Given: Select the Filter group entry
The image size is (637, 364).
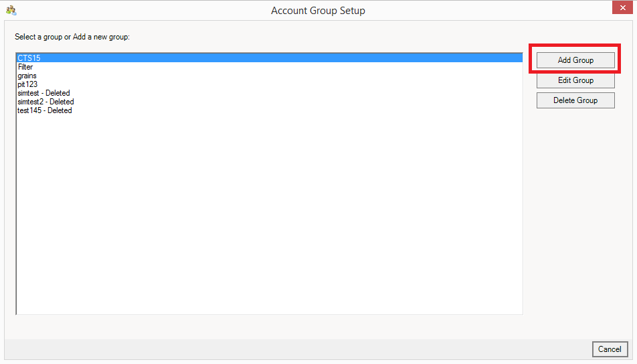Looking at the screenshot, I should point(25,67).
